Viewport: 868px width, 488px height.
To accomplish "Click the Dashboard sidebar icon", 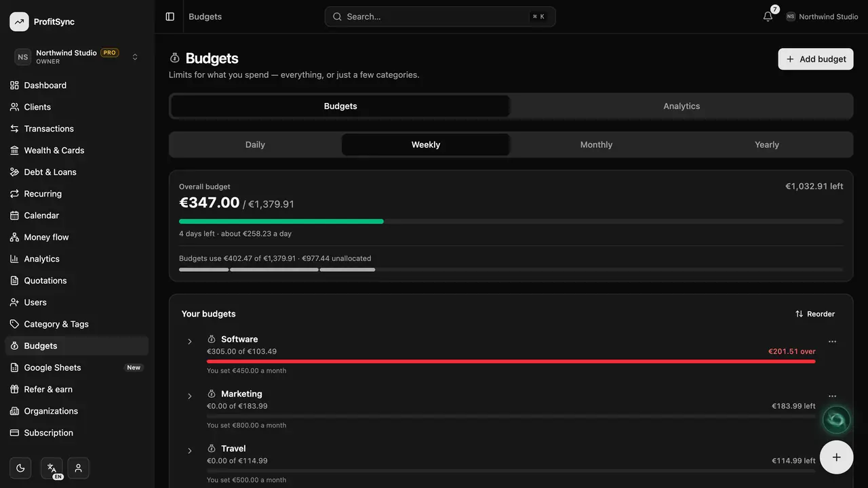I will click(14, 85).
